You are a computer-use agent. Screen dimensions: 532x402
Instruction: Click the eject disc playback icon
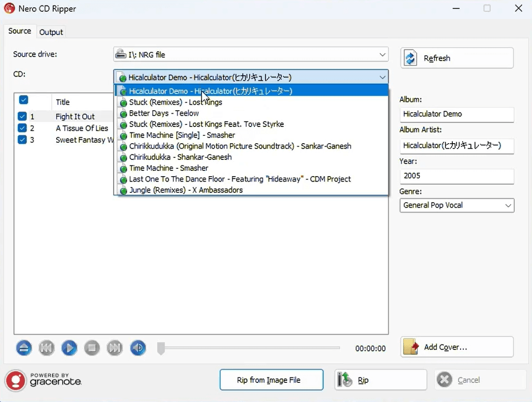pyautogui.click(x=24, y=348)
